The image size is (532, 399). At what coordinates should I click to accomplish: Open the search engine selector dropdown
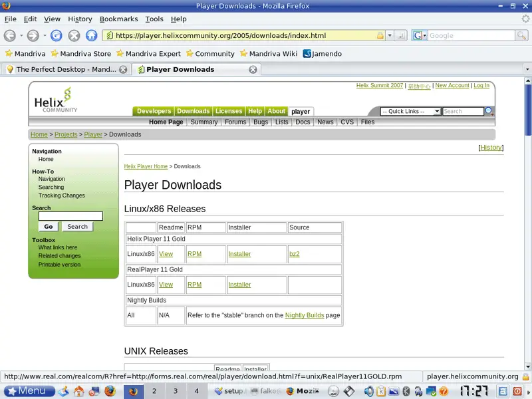[x=420, y=35]
